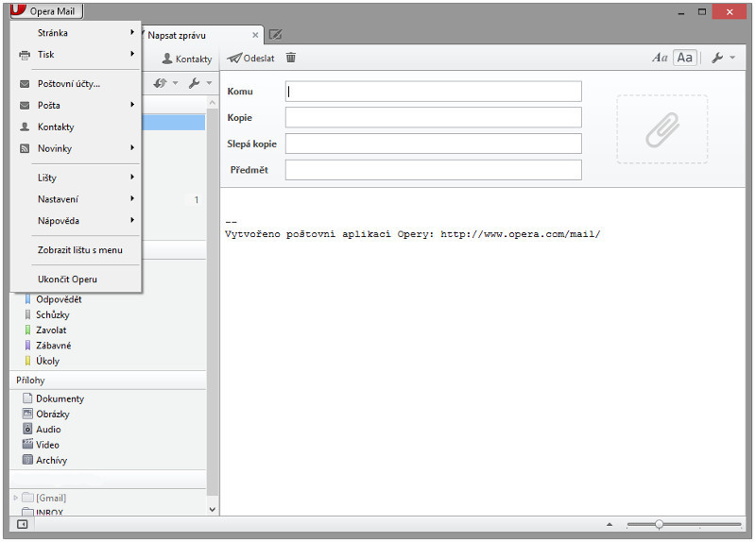Image resolution: width=756 pixels, height=542 pixels.
Task: Click the Video clapperboard icon
Action: click(x=27, y=444)
